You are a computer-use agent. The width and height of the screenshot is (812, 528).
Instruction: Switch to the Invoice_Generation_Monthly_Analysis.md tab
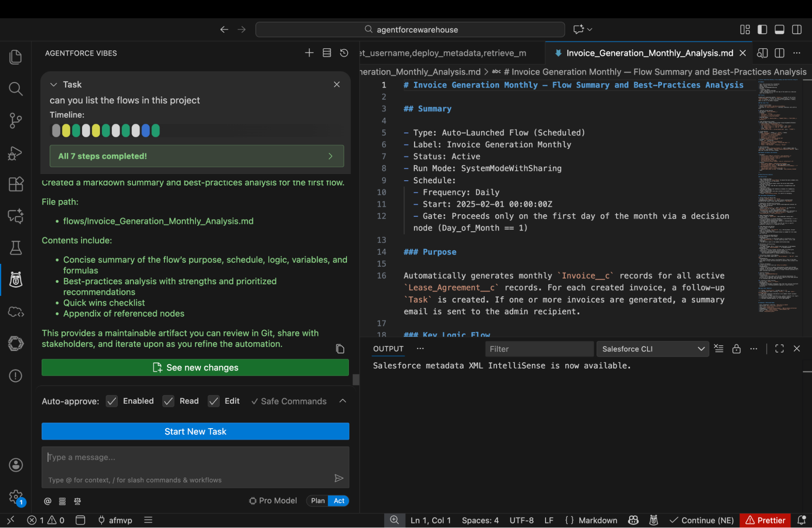pyautogui.click(x=649, y=53)
